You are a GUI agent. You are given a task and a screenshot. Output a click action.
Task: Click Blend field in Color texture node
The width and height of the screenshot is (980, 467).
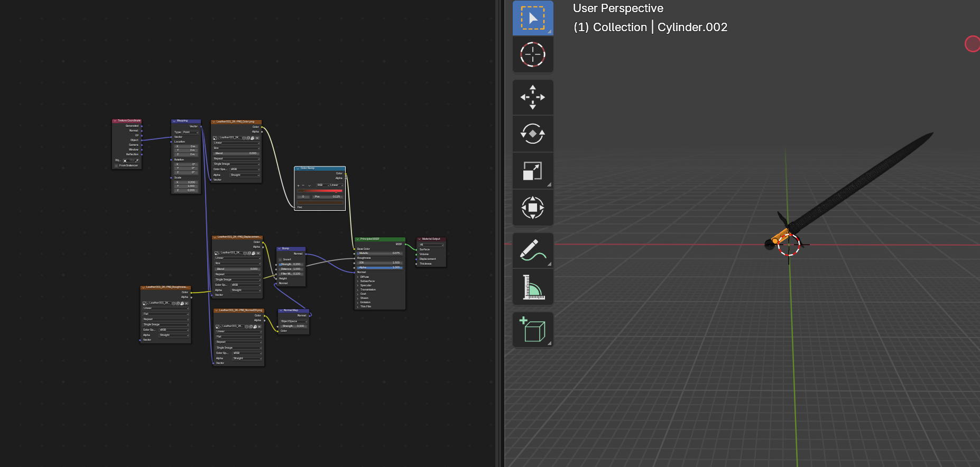coord(236,153)
